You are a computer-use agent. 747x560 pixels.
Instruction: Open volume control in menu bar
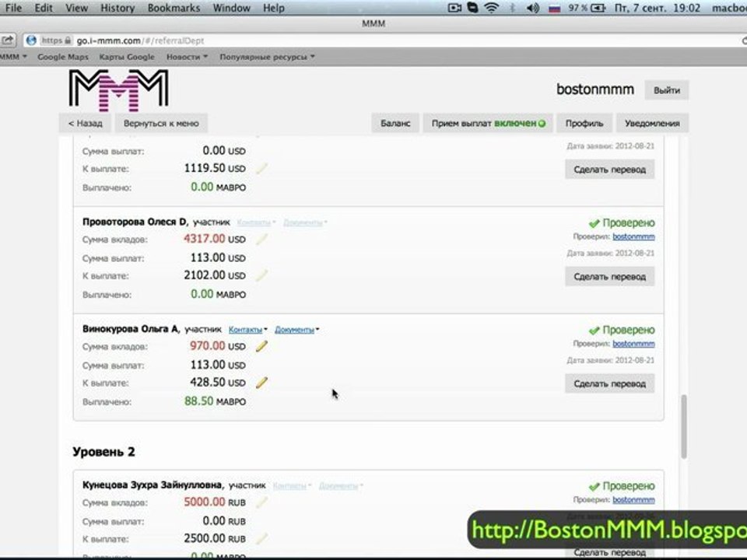533,8
